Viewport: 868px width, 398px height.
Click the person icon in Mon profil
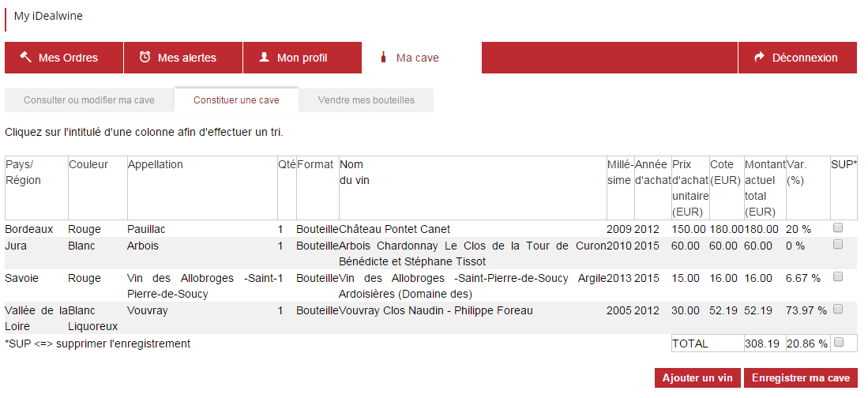tap(264, 57)
